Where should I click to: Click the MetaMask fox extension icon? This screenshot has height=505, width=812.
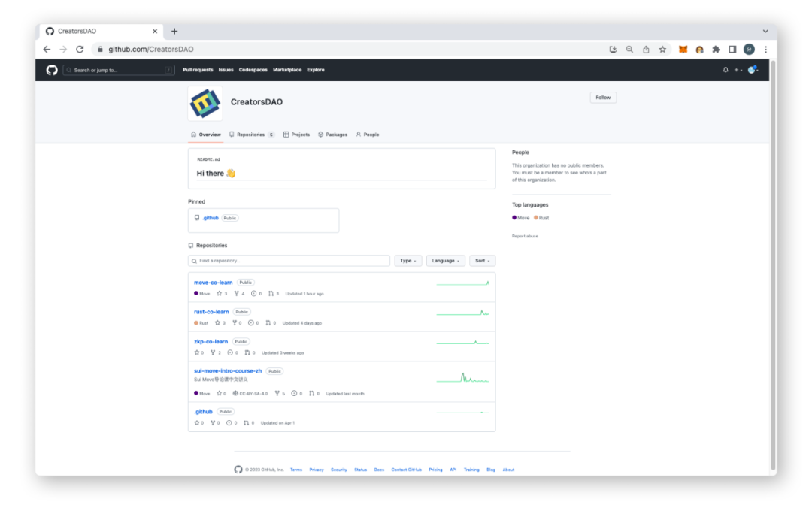point(683,49)
